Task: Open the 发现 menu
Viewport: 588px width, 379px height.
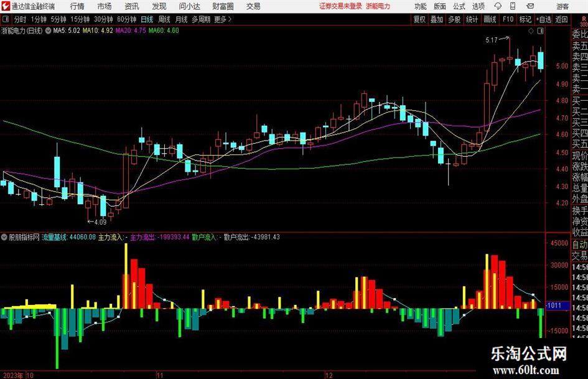Action: (159, 6)
